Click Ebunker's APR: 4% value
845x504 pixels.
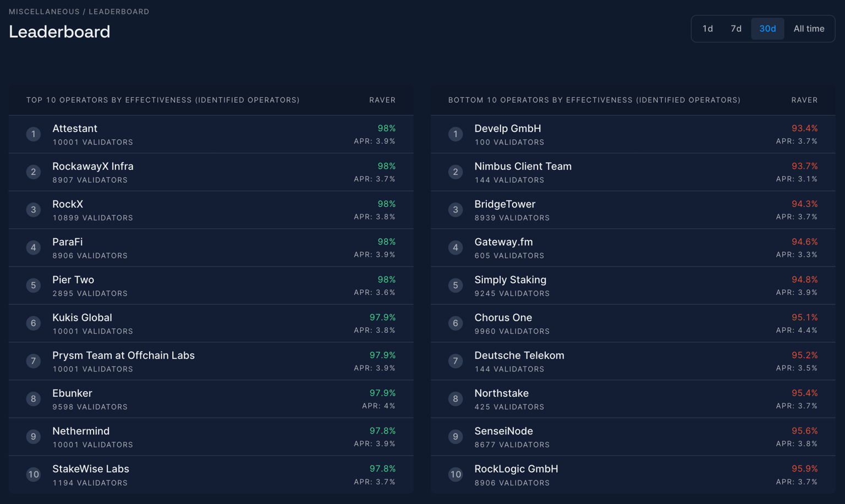pos(378,406)
